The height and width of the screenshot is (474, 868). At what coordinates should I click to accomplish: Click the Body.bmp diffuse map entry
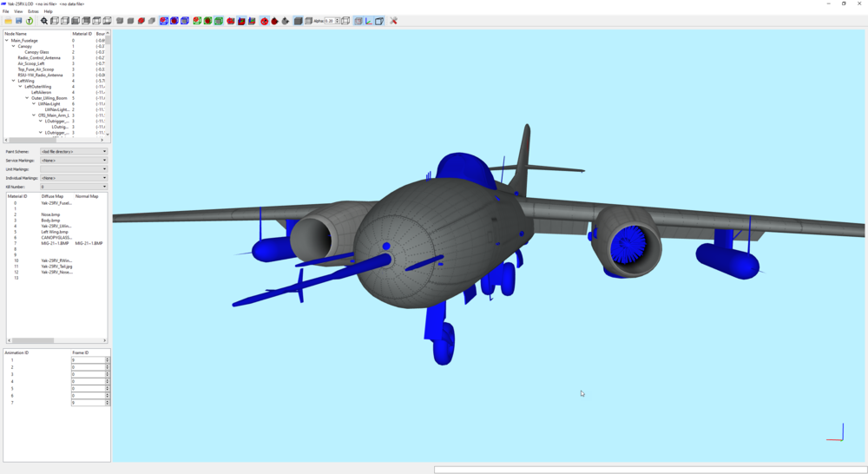pyautogui.click(x=50, y=221)
